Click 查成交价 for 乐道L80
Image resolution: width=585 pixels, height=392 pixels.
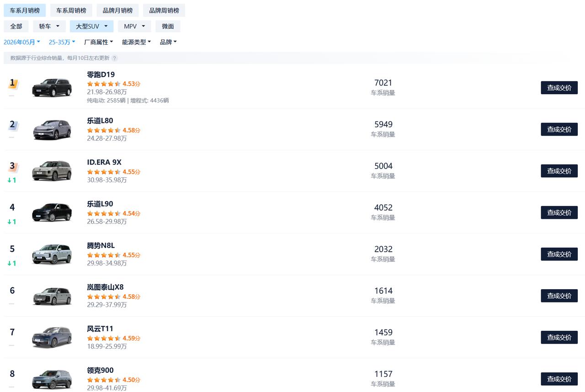click(x=559, y=129)
